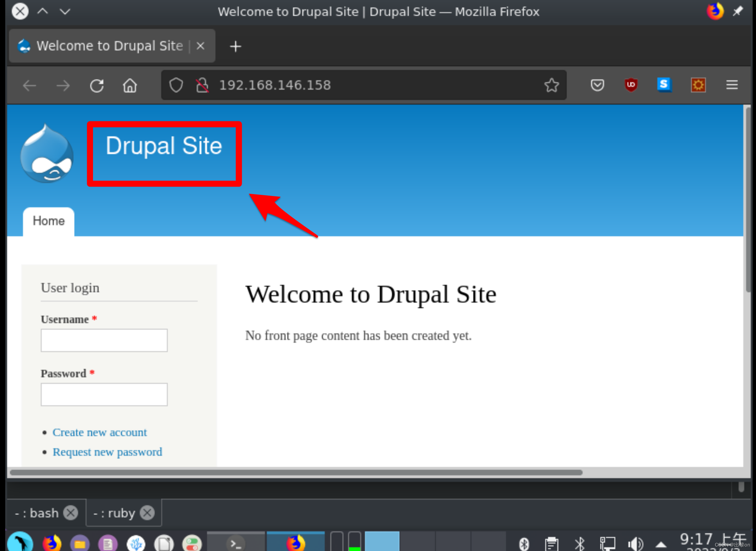Close the Welcome to Drupal Site tab

(x=201, y=46)
